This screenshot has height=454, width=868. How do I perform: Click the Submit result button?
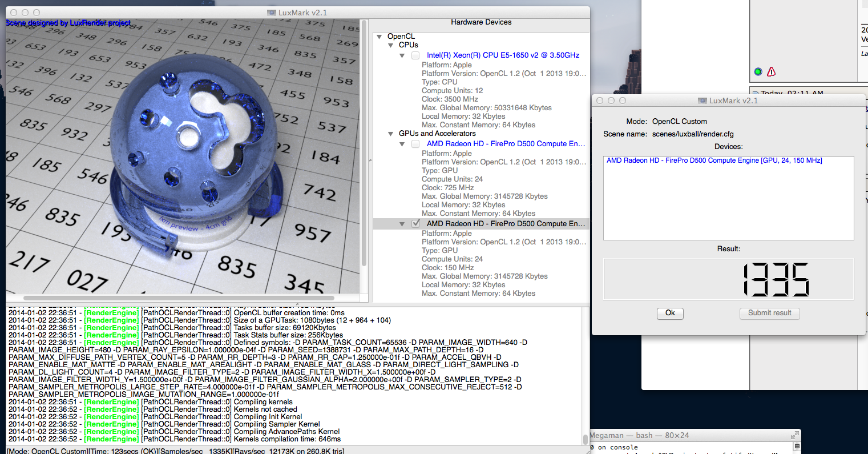pos(770,313)
